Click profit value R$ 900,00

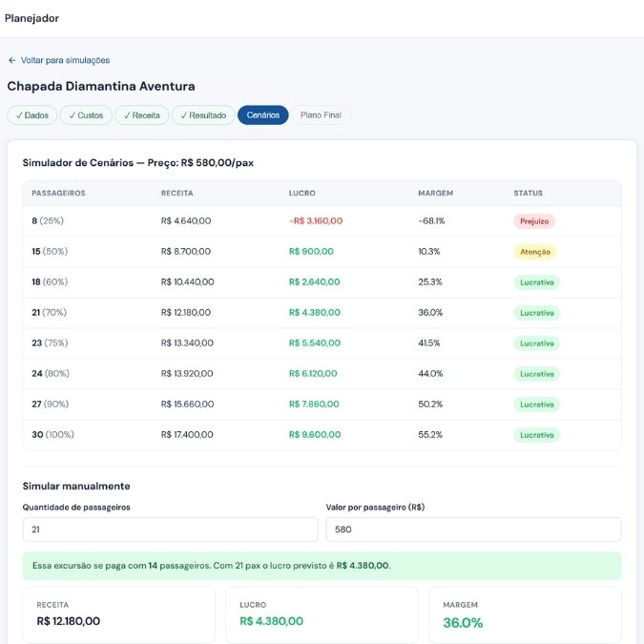pos(311,251)
